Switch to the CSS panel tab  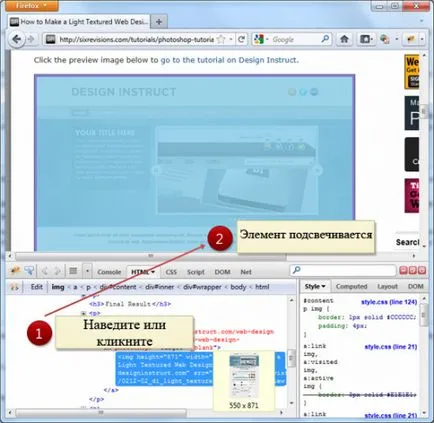click(171, 272)
